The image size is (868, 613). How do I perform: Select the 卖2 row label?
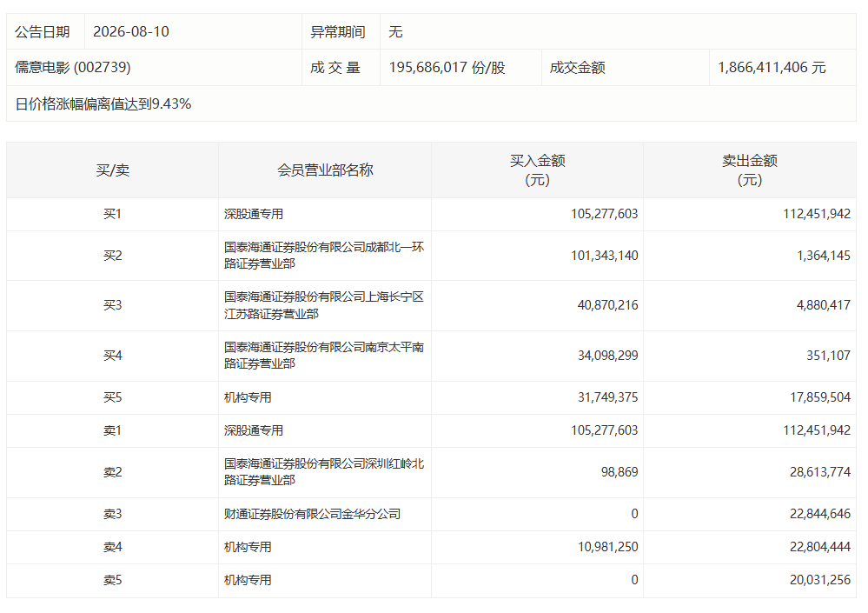pos(112,472)
